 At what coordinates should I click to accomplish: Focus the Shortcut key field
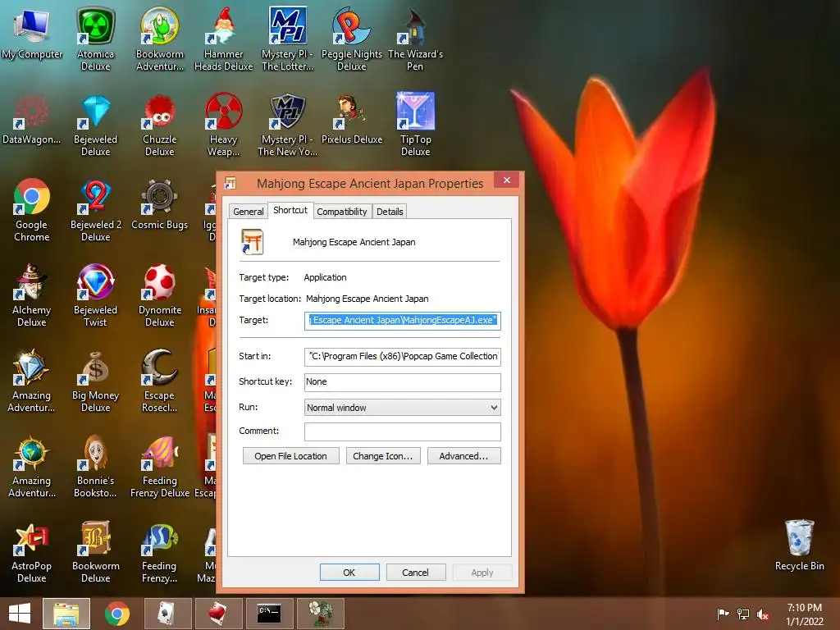coord(402,382)
